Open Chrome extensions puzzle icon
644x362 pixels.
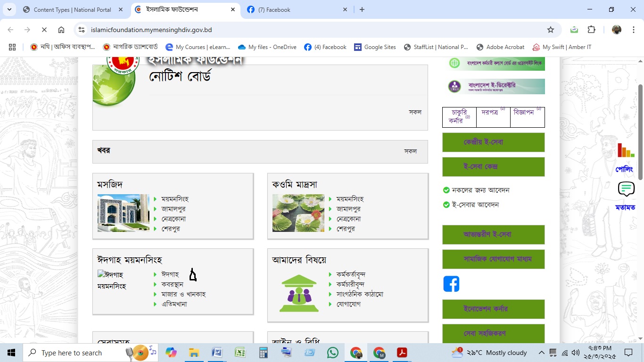[591, 30]
